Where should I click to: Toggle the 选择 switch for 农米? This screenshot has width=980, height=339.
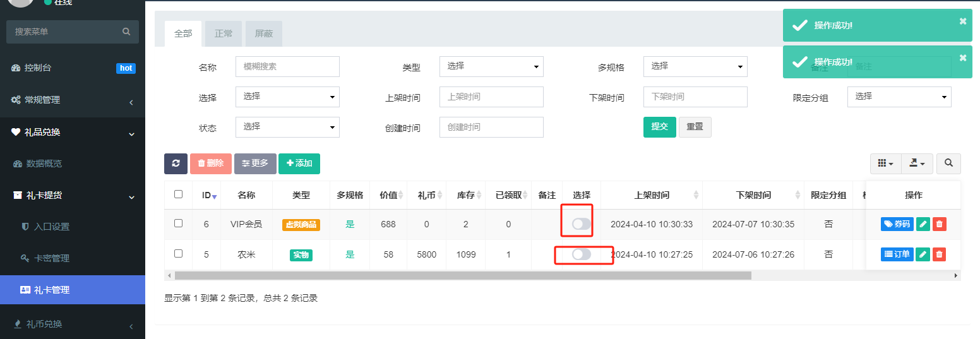point(582,254)
